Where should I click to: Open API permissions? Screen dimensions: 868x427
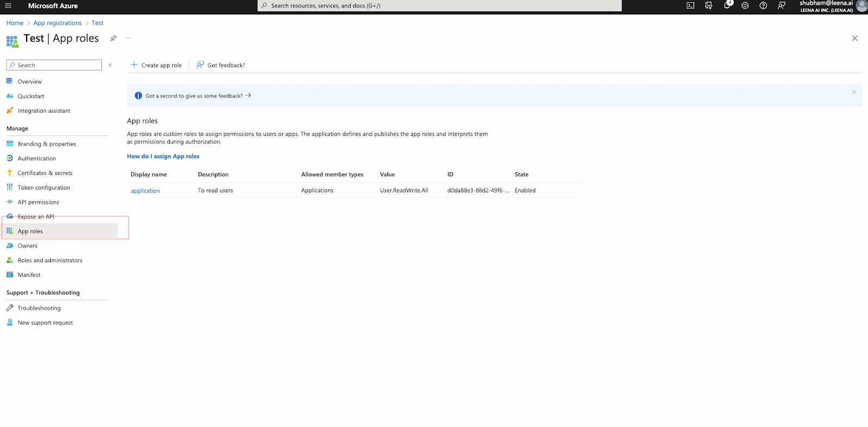click(x=38, y=203)
